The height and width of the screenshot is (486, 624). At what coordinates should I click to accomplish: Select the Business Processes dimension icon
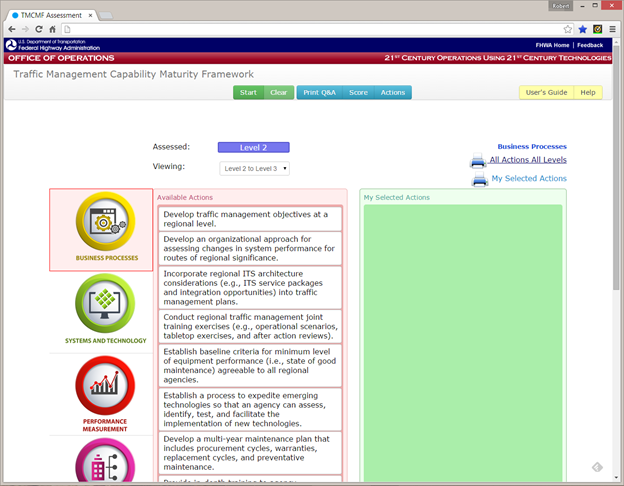(105, 221)
